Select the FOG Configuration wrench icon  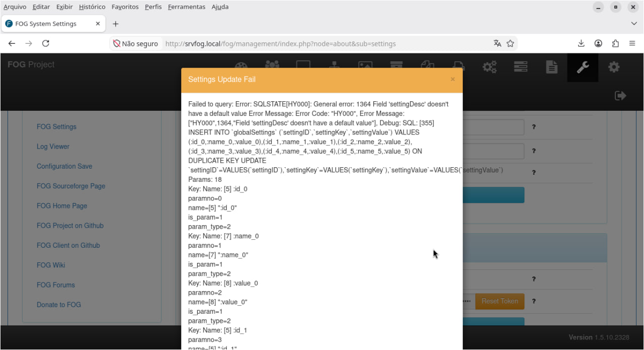point(583,67)
